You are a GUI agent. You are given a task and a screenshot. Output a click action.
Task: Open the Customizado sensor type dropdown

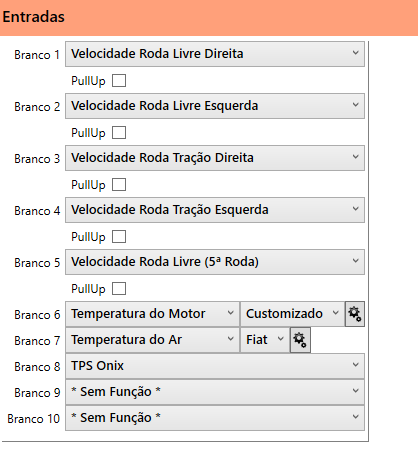coord(292,314)
